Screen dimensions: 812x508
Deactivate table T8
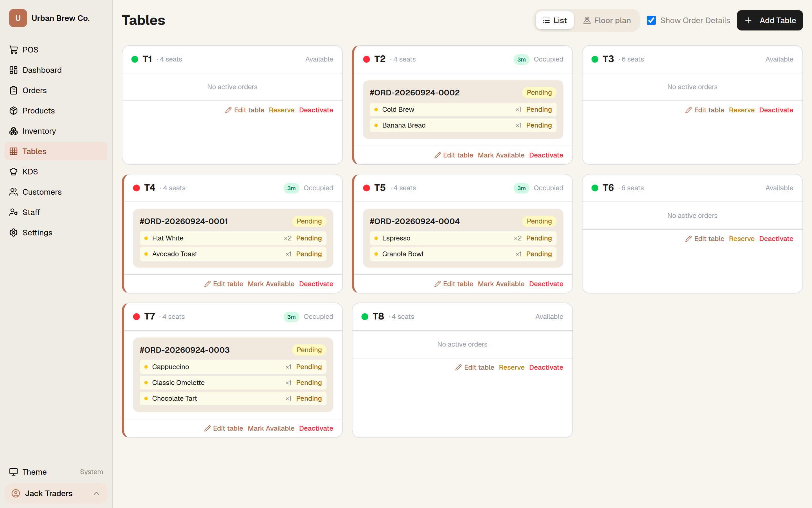pyautogui.click(x=546, y=367)
